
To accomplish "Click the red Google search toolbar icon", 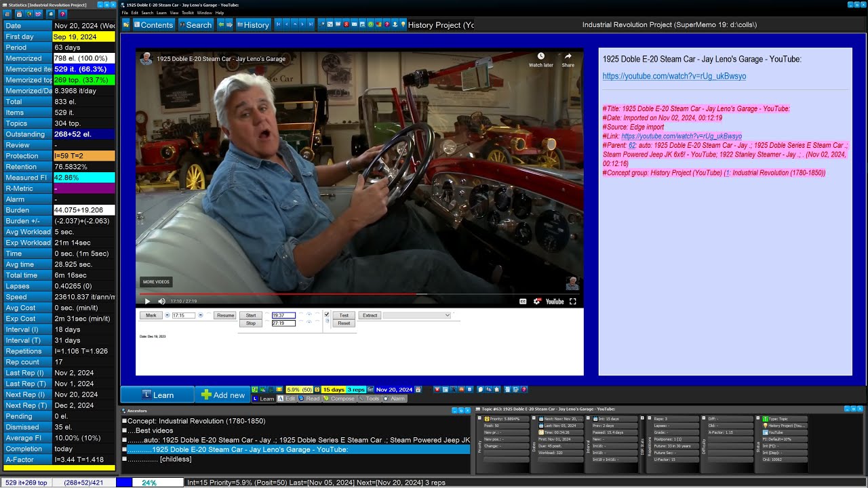I will point(346,25).
